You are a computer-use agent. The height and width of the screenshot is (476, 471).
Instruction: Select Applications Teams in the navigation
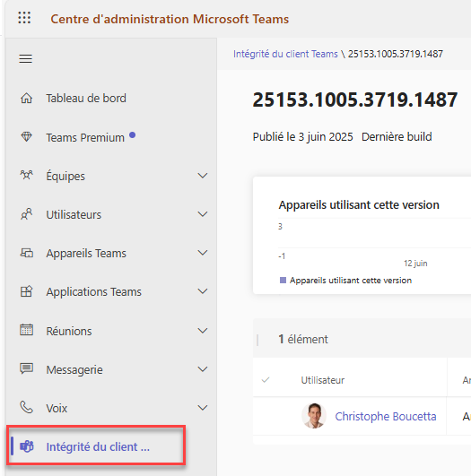coord(93,291)
